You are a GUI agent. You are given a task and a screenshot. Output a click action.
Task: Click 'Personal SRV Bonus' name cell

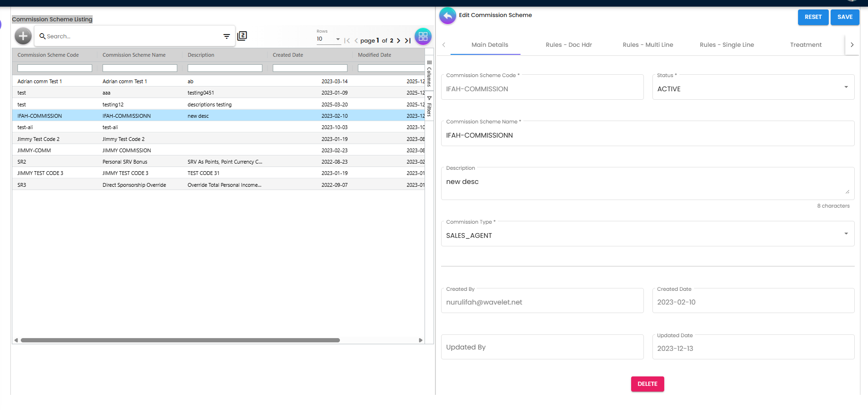pos(125,162)
